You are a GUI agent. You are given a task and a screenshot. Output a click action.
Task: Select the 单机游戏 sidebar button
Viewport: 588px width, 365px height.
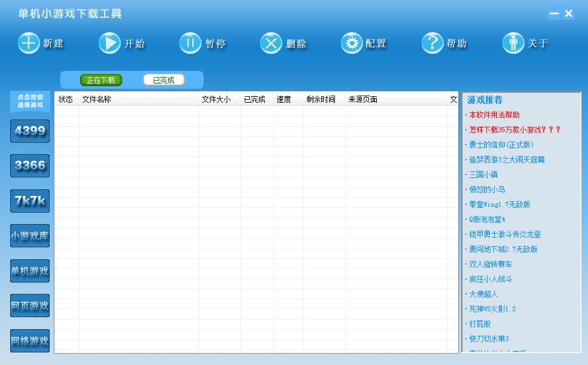(30, 271)
